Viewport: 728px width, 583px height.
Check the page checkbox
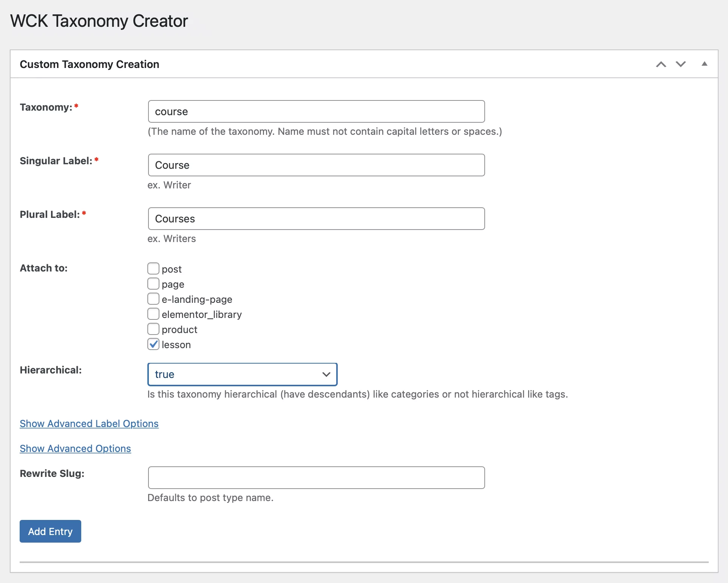point(153,284)
